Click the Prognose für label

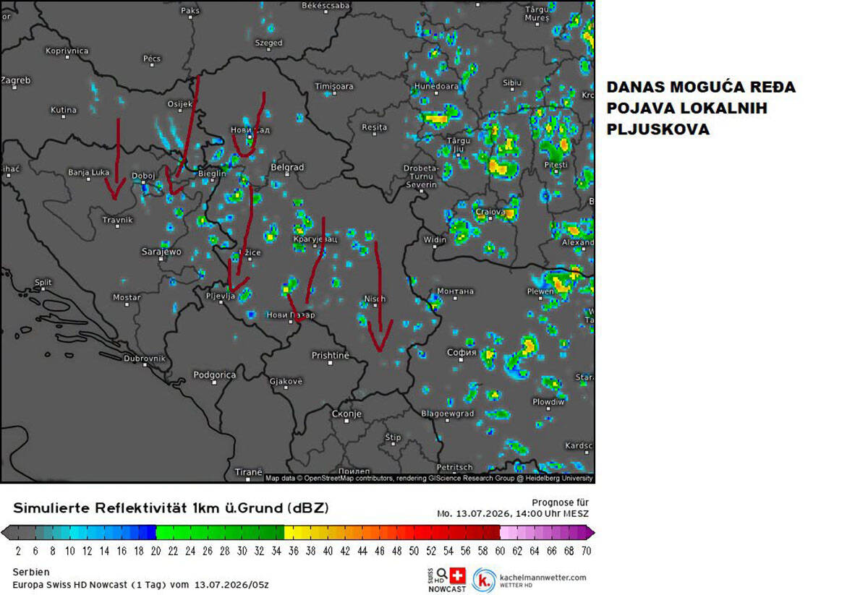pos(560,502)
